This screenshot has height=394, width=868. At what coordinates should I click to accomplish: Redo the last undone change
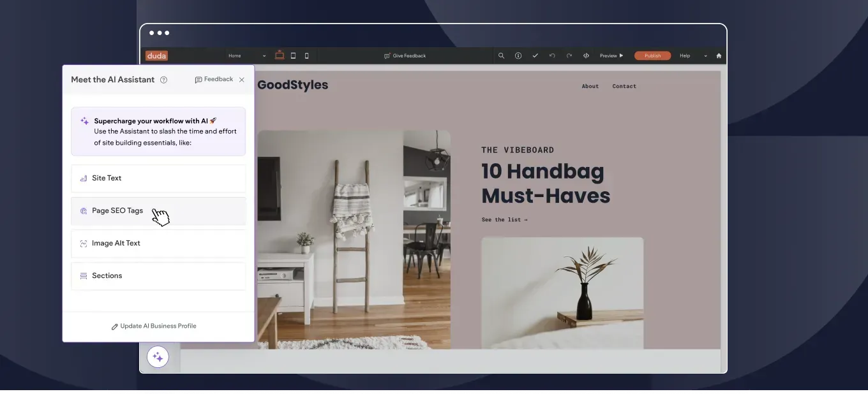tap(569, 55)
